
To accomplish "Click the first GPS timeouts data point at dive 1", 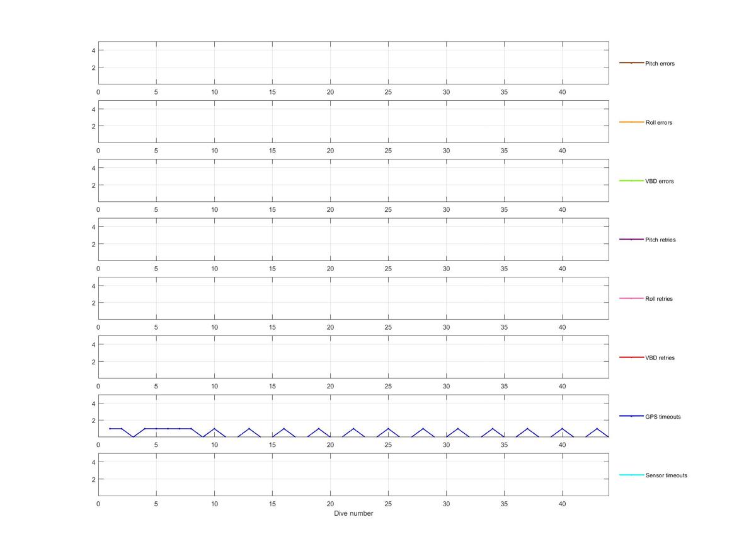I will [x=110, y=429].
